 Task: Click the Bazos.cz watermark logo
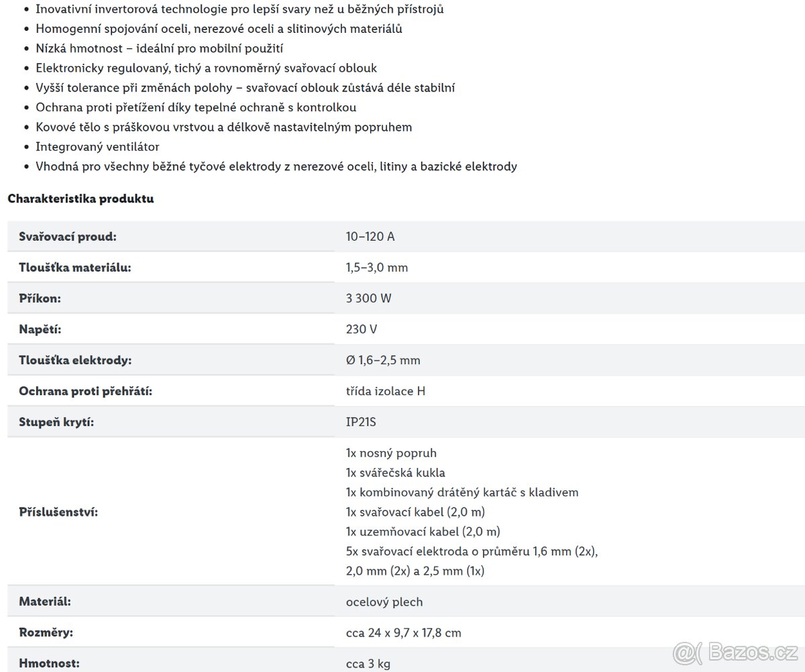(735, 652)
